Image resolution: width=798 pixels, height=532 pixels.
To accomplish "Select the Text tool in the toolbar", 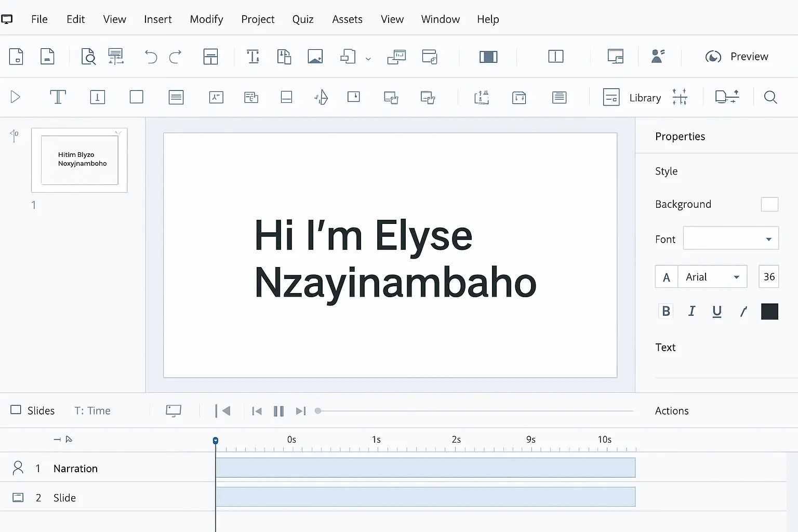I will click(58, 97).
